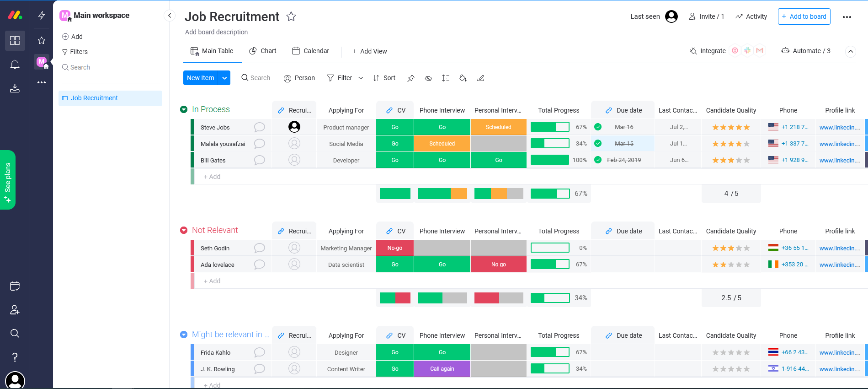Toggle due date checkmark for Bill Gates
The width and height of the screenshot is (868, 389).
[x=598, y=160]
